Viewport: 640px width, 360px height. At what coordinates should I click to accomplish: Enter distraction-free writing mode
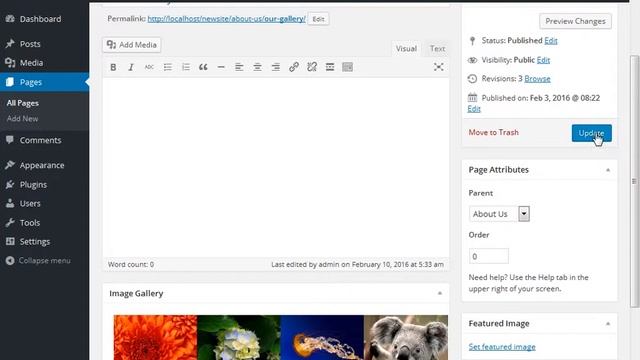coord(438,67)
